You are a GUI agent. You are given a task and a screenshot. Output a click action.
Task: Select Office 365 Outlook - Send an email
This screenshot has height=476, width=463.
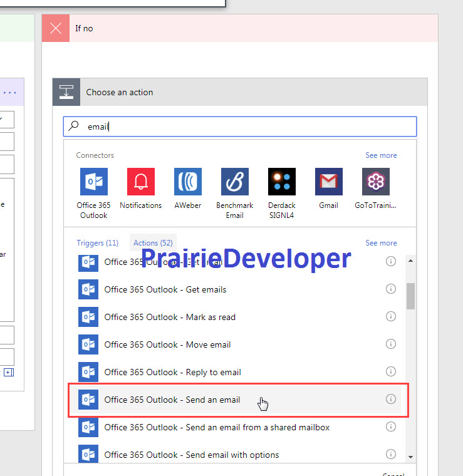pos(237,400)
